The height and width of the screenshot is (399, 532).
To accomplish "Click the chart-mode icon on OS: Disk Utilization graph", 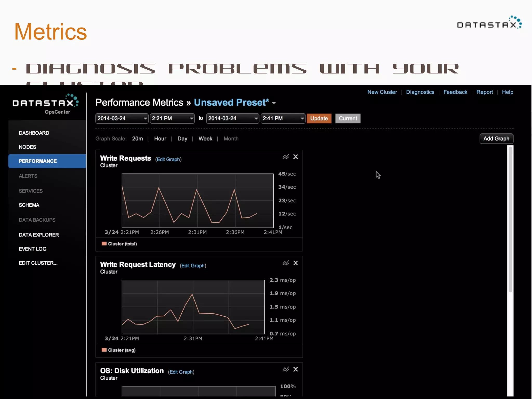I will tap(285, 369).
